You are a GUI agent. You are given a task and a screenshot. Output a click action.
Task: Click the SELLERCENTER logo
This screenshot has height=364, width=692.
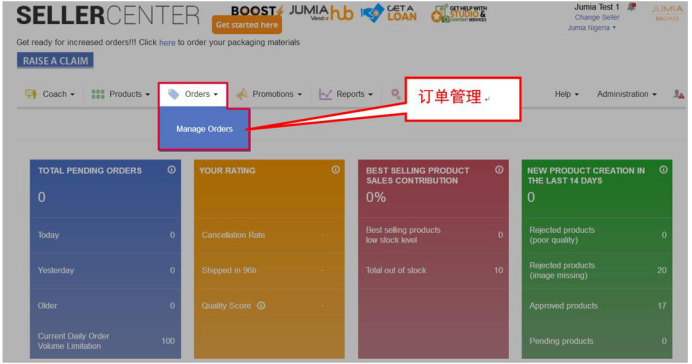coord(108,15)
